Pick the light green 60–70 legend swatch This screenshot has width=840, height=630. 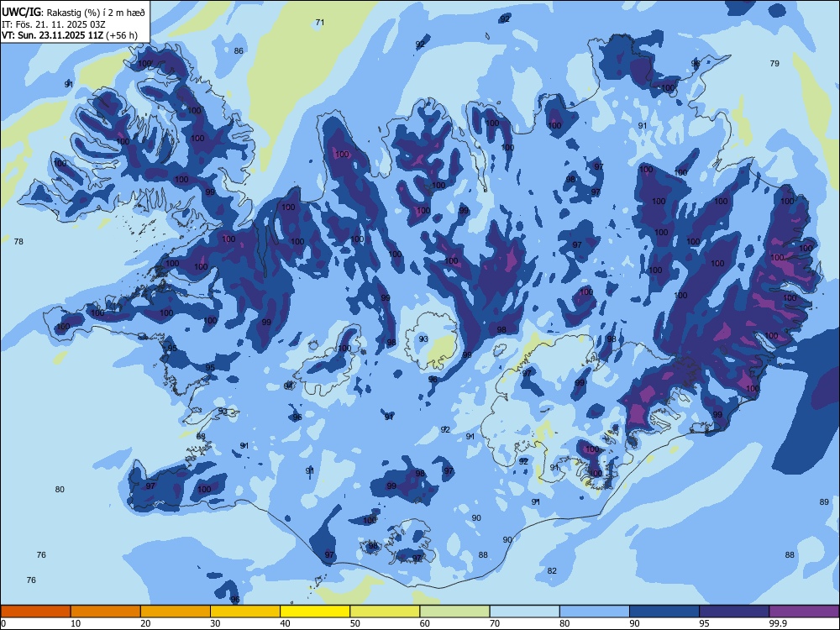pyautogui.click(x=454, y=612)
